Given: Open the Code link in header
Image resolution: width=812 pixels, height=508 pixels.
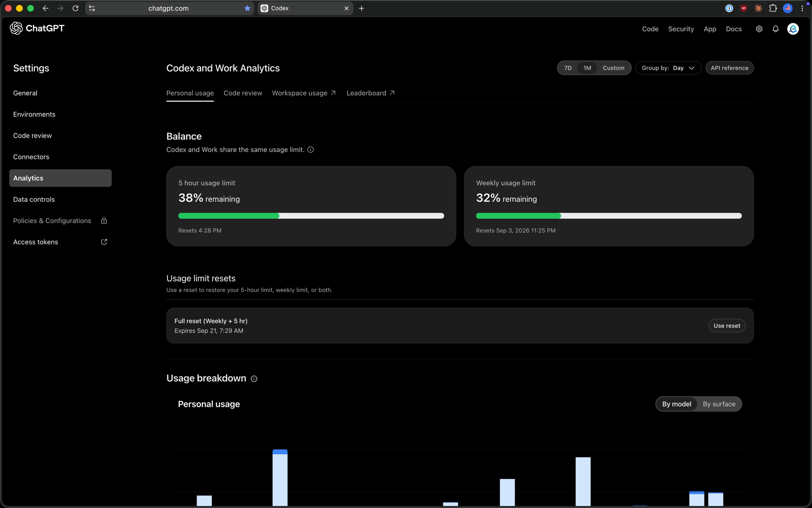Looking at the screenshot, I should (x=650, y=29).
